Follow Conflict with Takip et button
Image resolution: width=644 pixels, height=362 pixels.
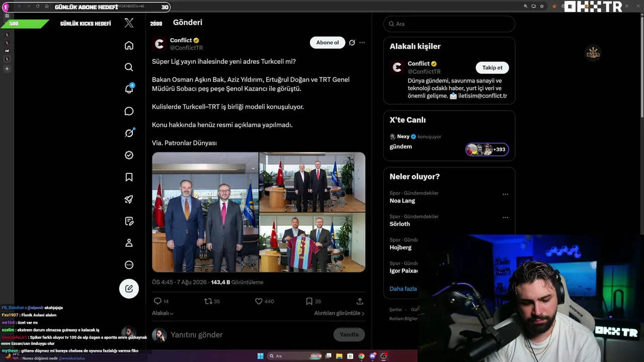pyautogui.click(x=492, y=68)
